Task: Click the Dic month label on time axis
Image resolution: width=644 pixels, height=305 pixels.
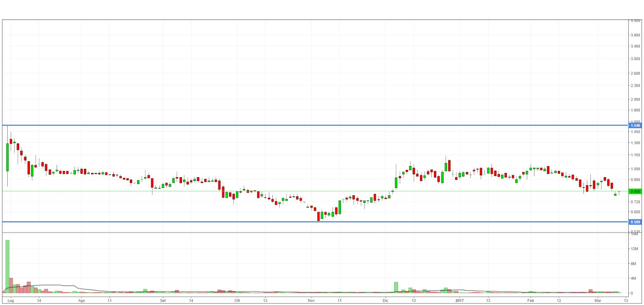Action: (385, 301)
